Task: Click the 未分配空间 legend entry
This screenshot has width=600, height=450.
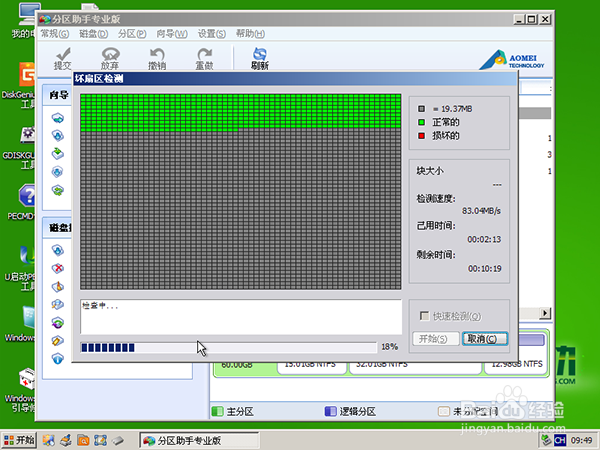Action: (468, 412)
